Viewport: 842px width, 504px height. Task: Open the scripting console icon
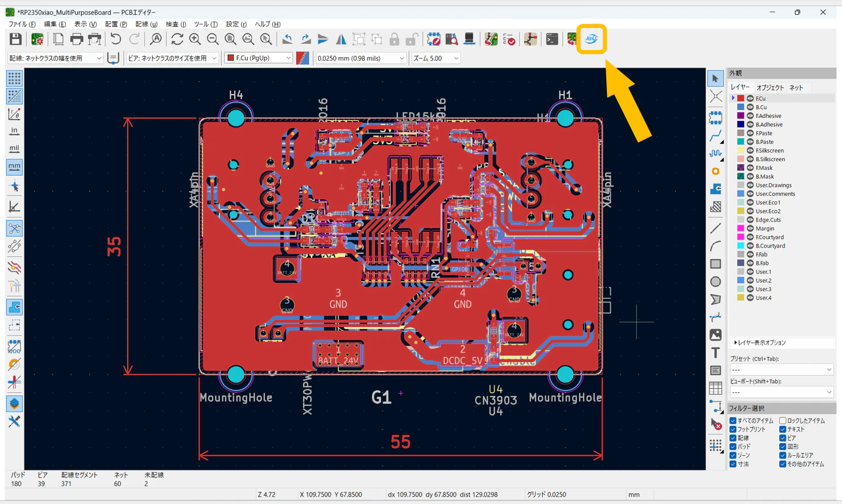coord(552,39)
